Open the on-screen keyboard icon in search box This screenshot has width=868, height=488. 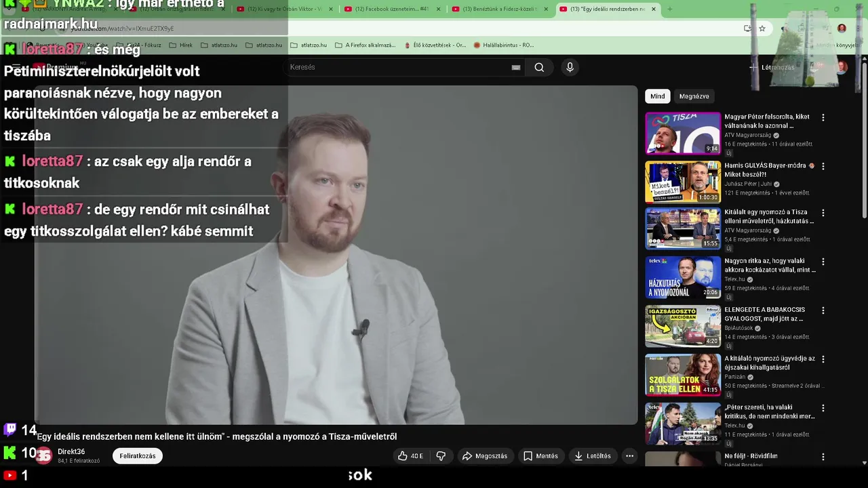pos(516,67)
